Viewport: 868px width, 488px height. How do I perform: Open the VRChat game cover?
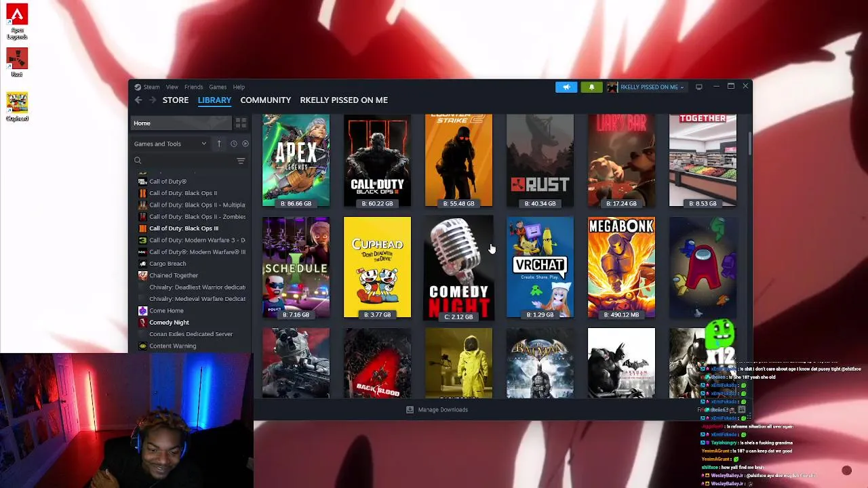click(540, 267)
